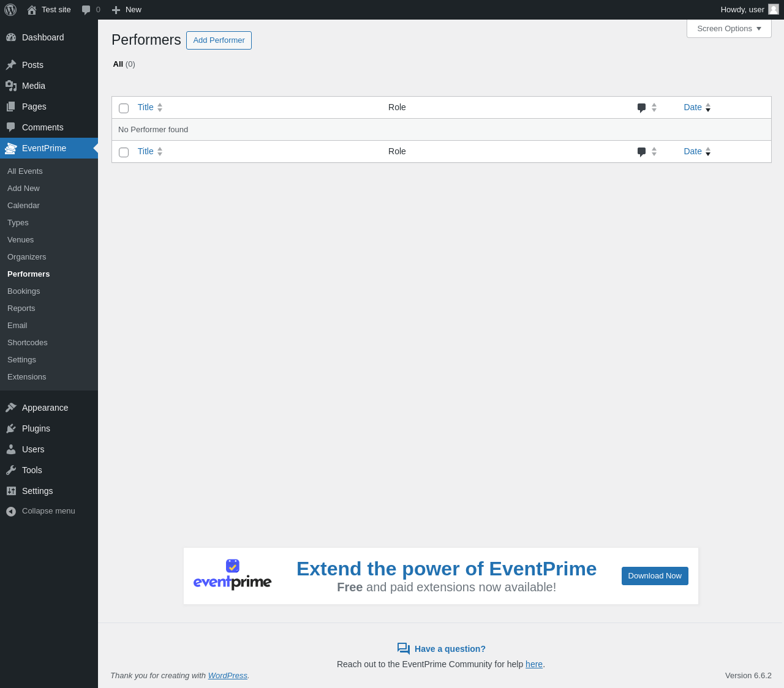Click the Posts pushpin icon
784x688 pixels.
[x=11, y=65]
